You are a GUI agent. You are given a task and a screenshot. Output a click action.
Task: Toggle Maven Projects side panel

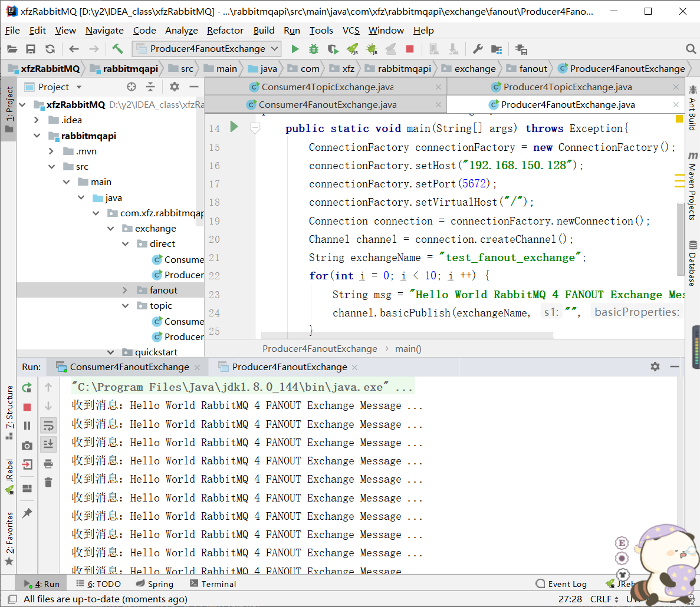(x=692, y=186)
